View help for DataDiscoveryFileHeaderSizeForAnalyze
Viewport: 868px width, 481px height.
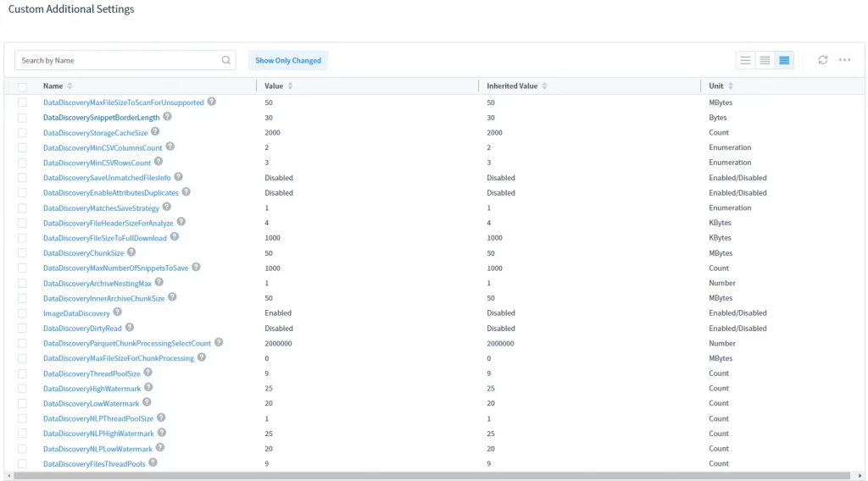pos(181,222)
